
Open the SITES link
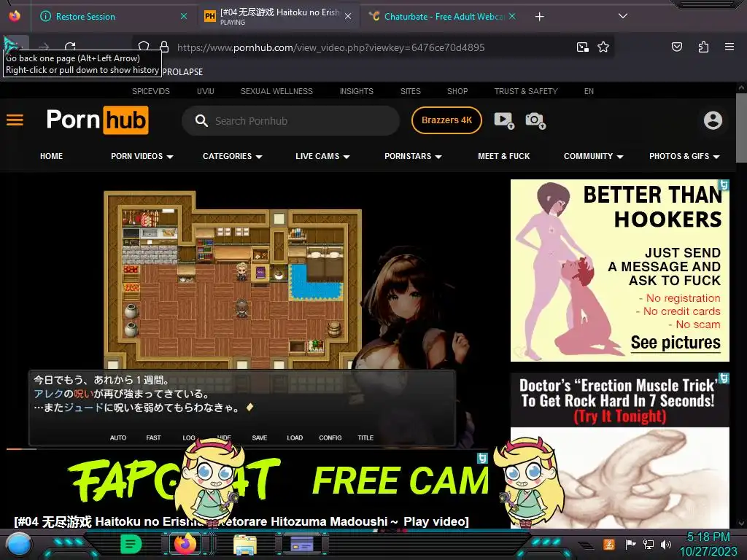(x=410, y=91)
